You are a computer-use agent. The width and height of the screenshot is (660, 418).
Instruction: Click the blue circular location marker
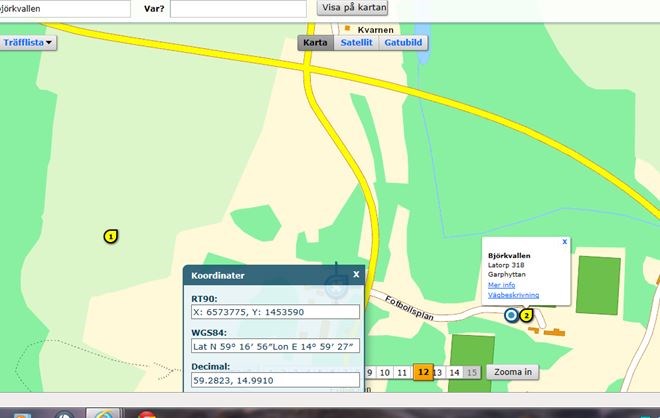512,315
